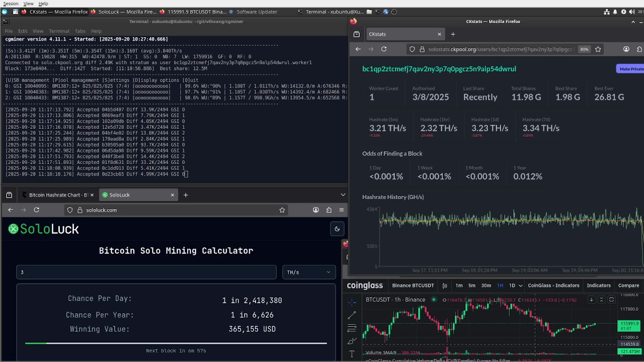644x362 pixels.
Task: Close the CKstats tab
Action: 439,34
